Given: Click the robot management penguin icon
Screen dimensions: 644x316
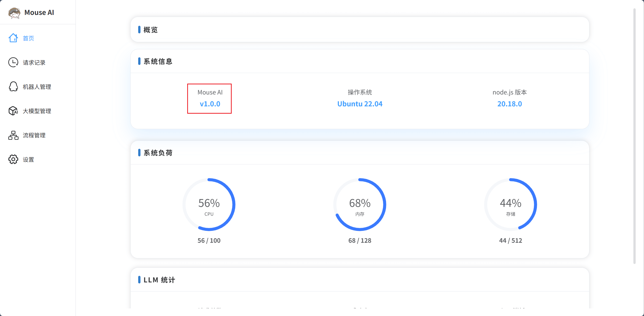Looking at the screenshot, I should (13, 87).
